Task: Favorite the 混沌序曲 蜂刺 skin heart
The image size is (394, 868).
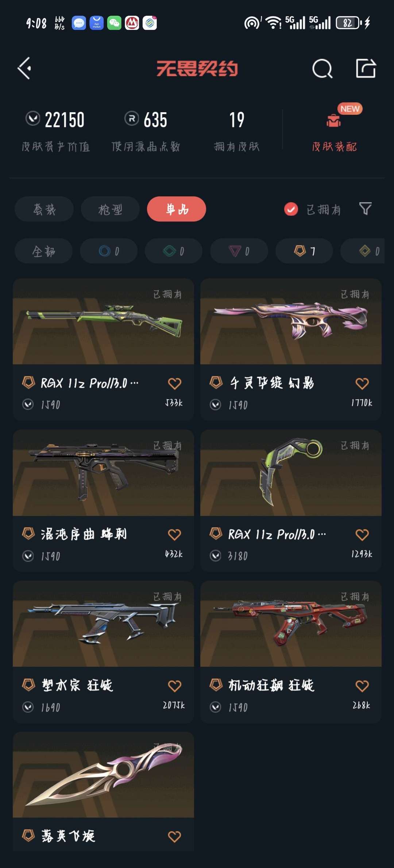Action: coord(174,535)
